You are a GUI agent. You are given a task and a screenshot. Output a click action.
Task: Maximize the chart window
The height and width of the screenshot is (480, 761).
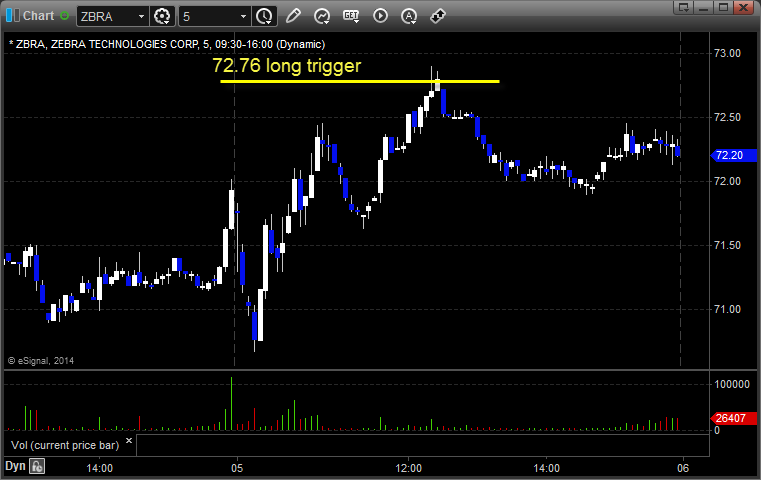[x=723, y=7]
